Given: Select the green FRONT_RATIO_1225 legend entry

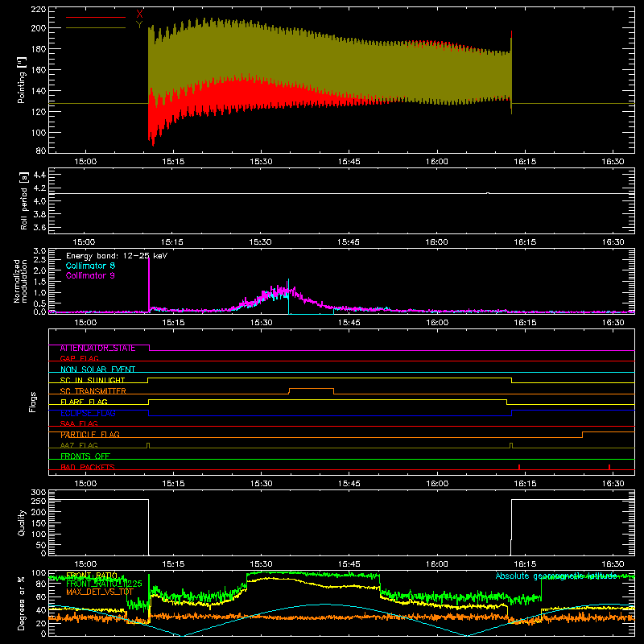Looking at the screenshot, I should (104, 584).
